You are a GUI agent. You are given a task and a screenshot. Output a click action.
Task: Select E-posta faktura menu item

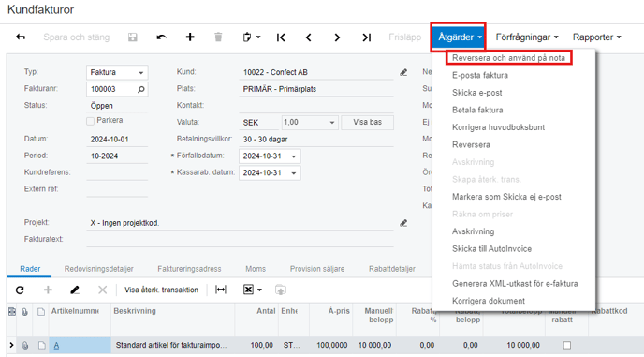click(480, 75)
